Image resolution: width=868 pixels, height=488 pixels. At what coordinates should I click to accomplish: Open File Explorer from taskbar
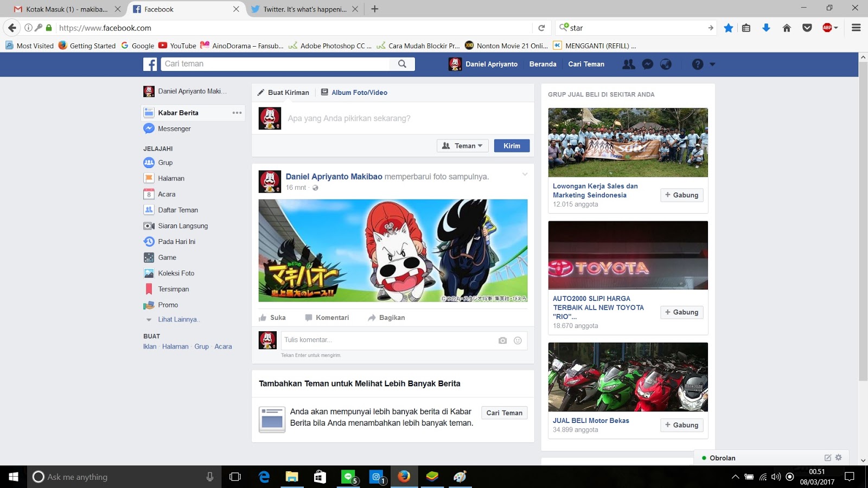[x=292, y=477]
